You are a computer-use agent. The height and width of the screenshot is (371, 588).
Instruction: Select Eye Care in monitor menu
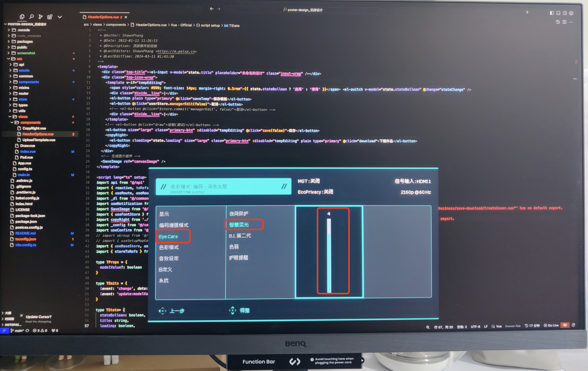pos(168,236)
